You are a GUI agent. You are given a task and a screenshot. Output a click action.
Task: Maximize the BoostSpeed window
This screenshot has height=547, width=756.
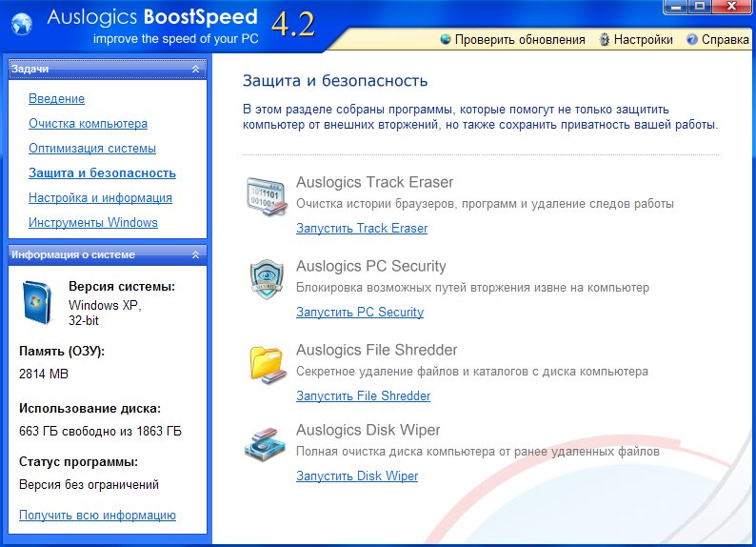700,7
